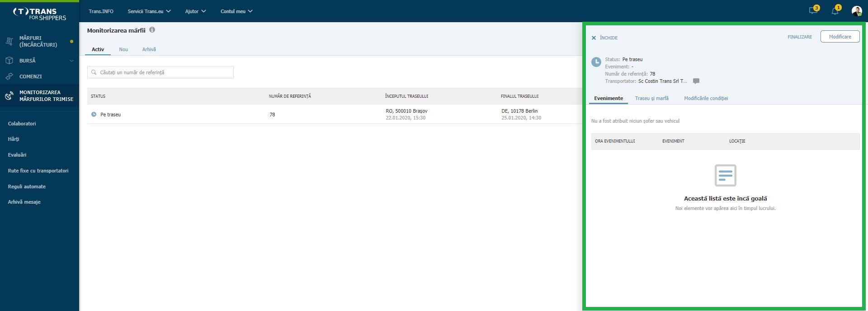Click the magnifier icon in search field

tap(94, 72)
